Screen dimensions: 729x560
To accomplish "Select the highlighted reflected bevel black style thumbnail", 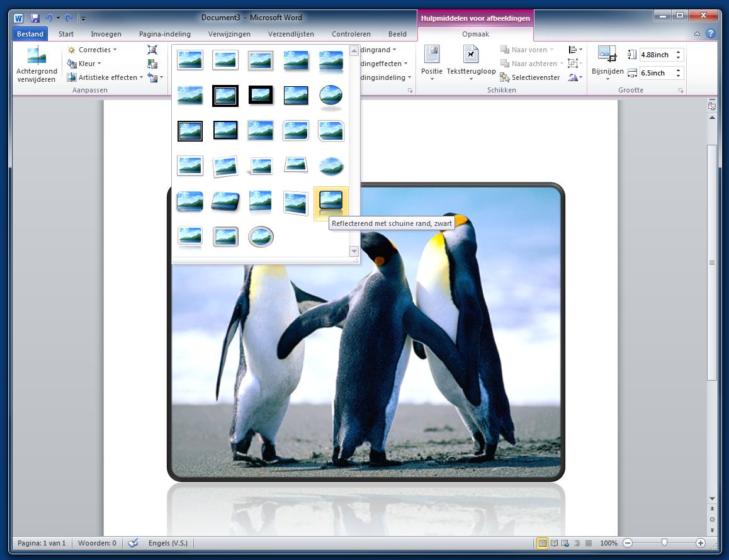I will [331, 203].
